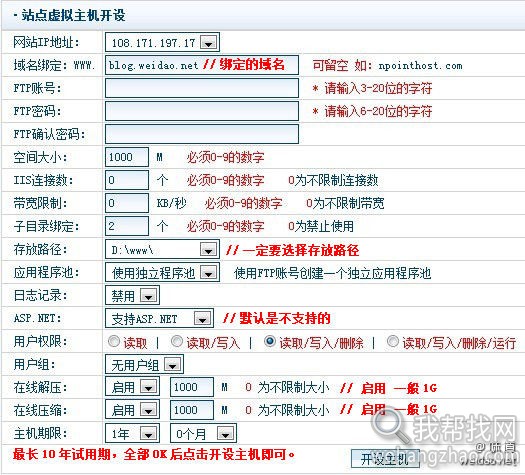The height and width of the screenshot is (475, 525).
Task: Expand the ASP.NET support dropdown
Action: coord(159,318)
